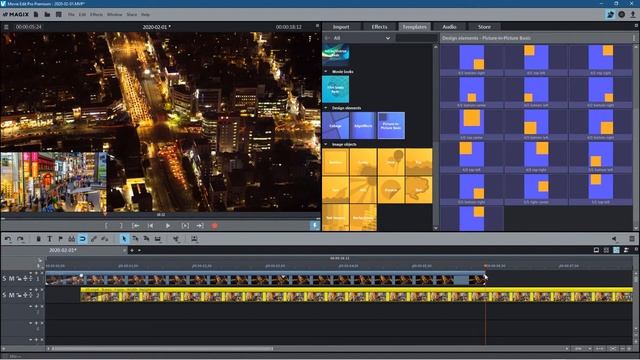Click the blue lightning icon beside the transport
The image size is (640, 360).
[x=315, y=225]
